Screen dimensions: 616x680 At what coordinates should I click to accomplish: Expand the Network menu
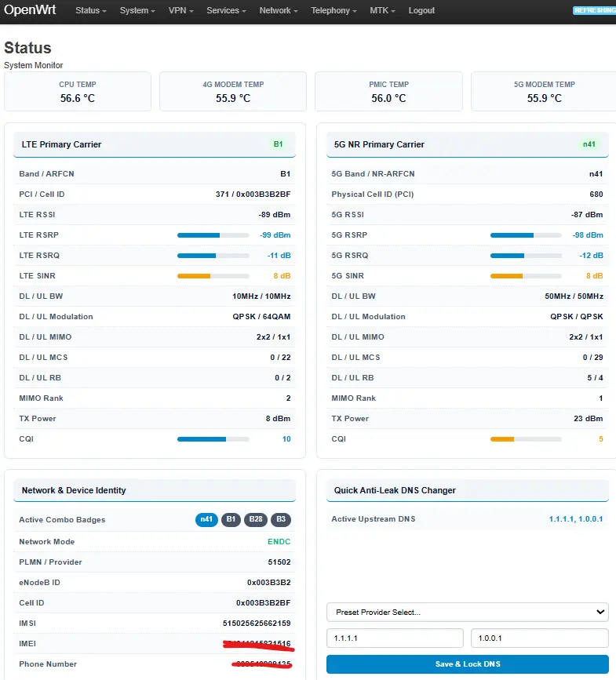[279, 10]
